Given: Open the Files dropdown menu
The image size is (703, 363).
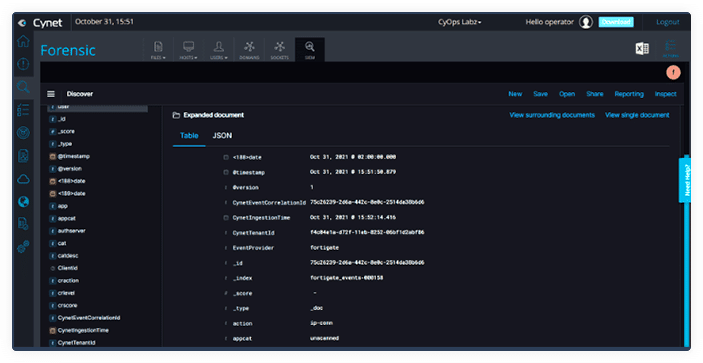Looking at the screenshot, I should tap(158, 50).
